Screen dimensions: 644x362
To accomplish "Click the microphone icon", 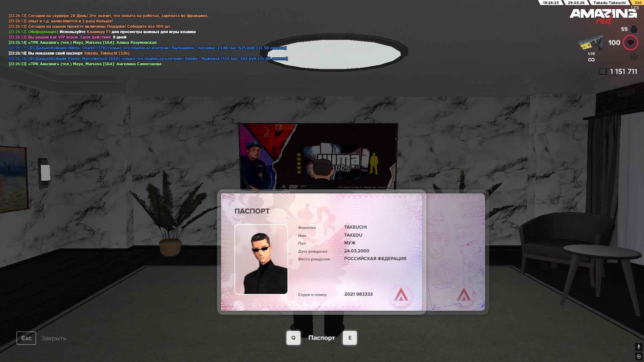I will tap(639, 347).
